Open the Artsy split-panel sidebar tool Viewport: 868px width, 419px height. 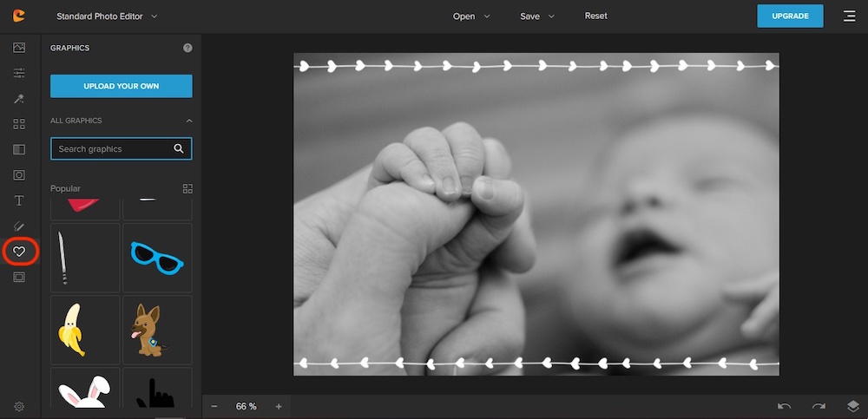click(19, 149)
